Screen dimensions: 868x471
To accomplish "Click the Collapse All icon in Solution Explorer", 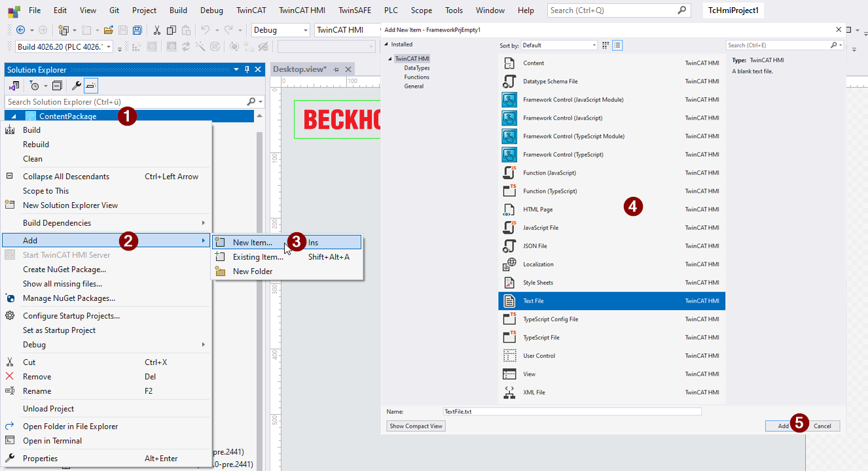I will click(x=57, y=86).
